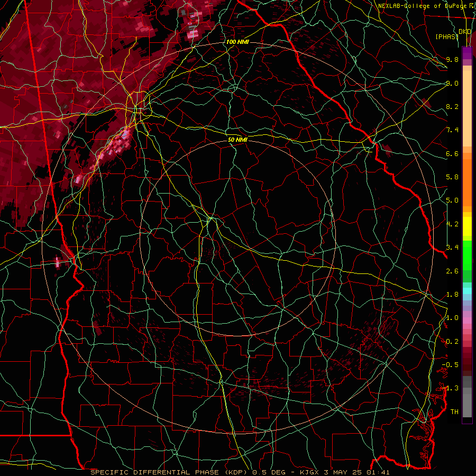
Task: Click the 01:41 timestamp
Action: tap(377, 472)
